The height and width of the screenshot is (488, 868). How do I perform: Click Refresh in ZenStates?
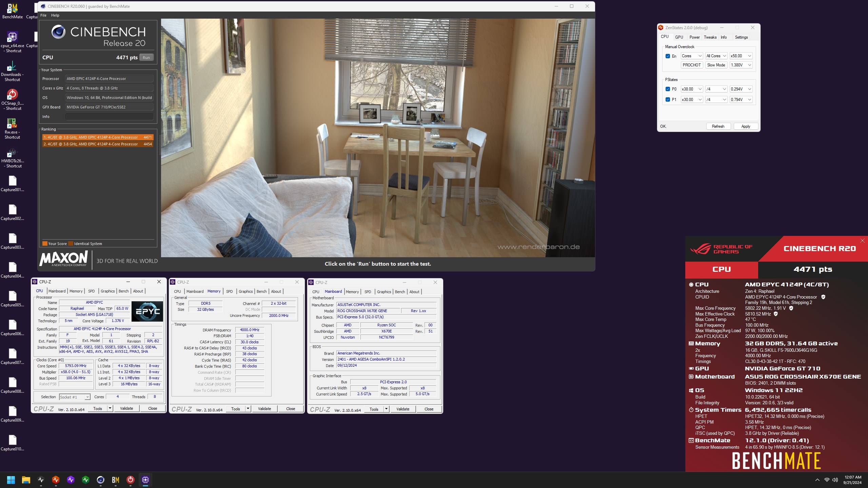point(718,126)
